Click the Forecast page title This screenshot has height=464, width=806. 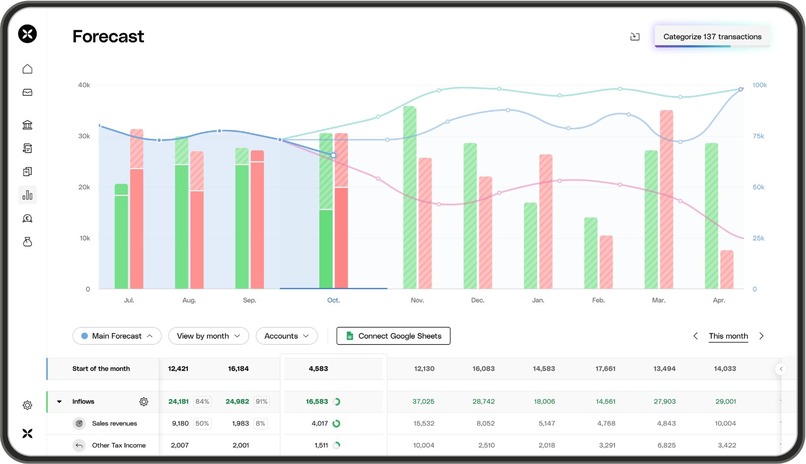point(108,36)
